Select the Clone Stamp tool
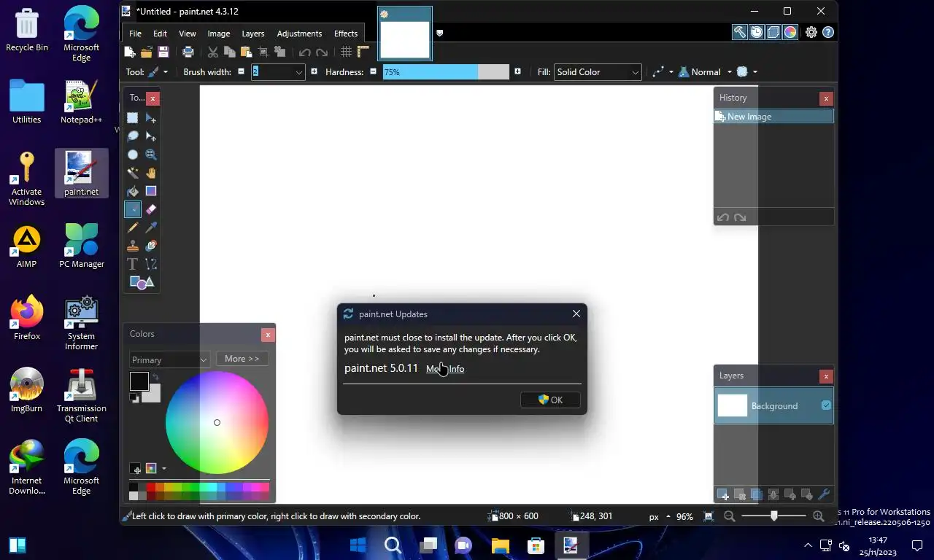The width and height of the screenshot is (934, 560). (x=133, y=246)
